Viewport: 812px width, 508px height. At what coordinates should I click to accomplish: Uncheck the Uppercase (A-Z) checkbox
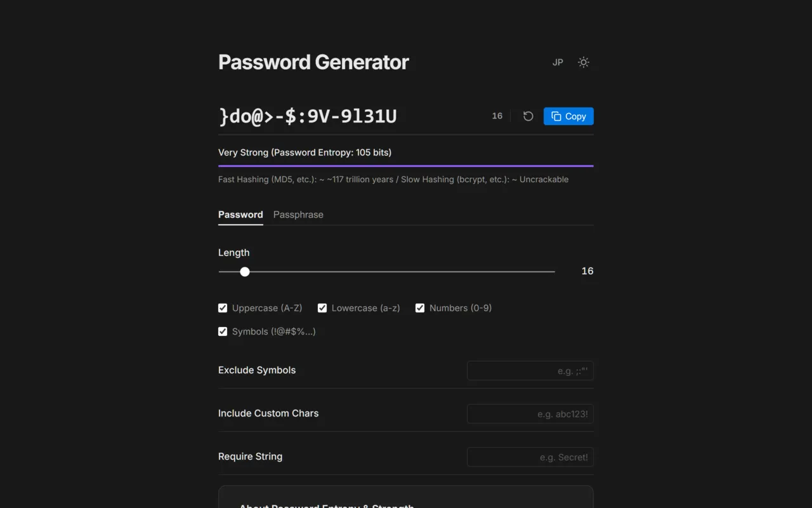(x=223, y=308)
